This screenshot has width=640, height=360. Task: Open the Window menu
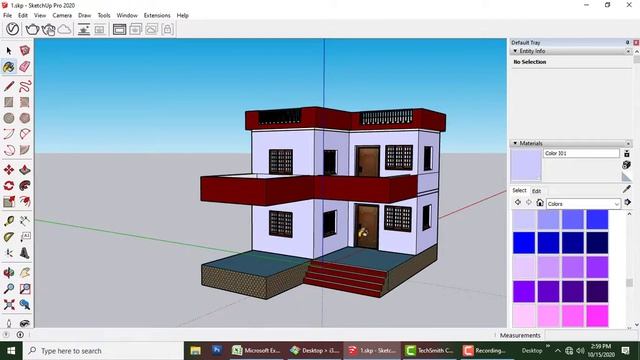pyautogui.click(x=127, y=15)
